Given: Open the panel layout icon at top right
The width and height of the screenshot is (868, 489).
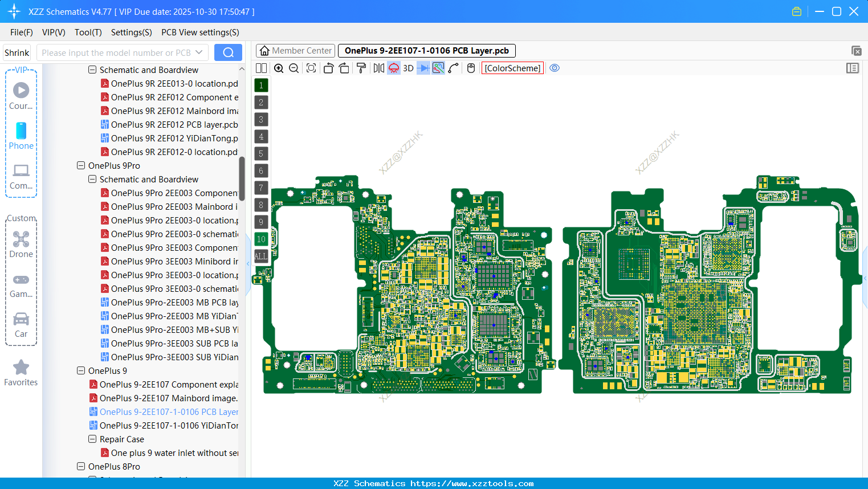Looking at the screenshot, I should [853, 68].
